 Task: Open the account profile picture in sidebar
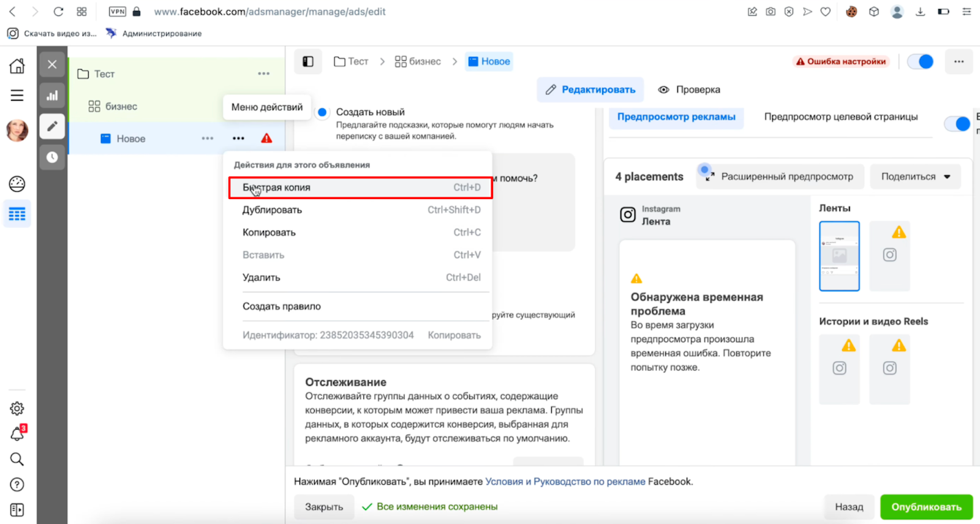pyautogui.click(x=17, y=130)
